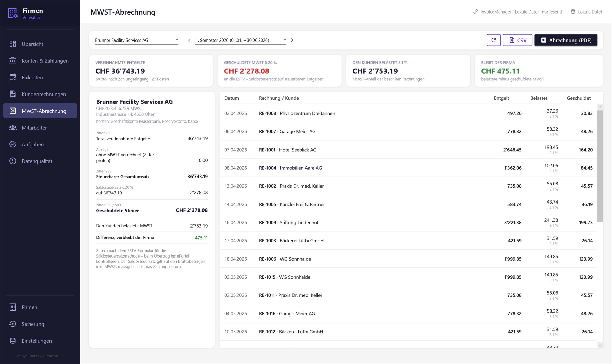Image resolution: width=612 pixels, height=364 pixels.
Task: Click the table scrollbar down arrow
Action: (600, 345)
